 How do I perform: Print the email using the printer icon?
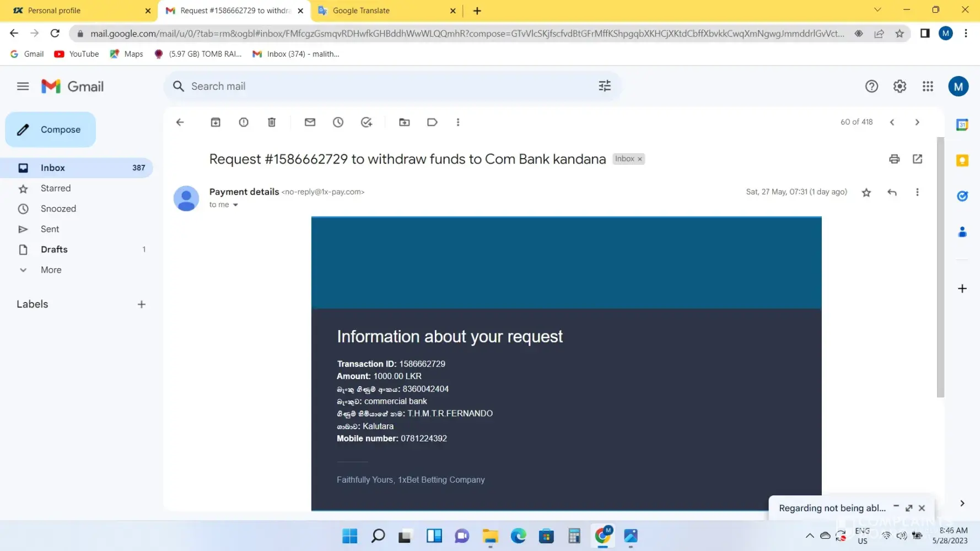(x=894, y=159)
